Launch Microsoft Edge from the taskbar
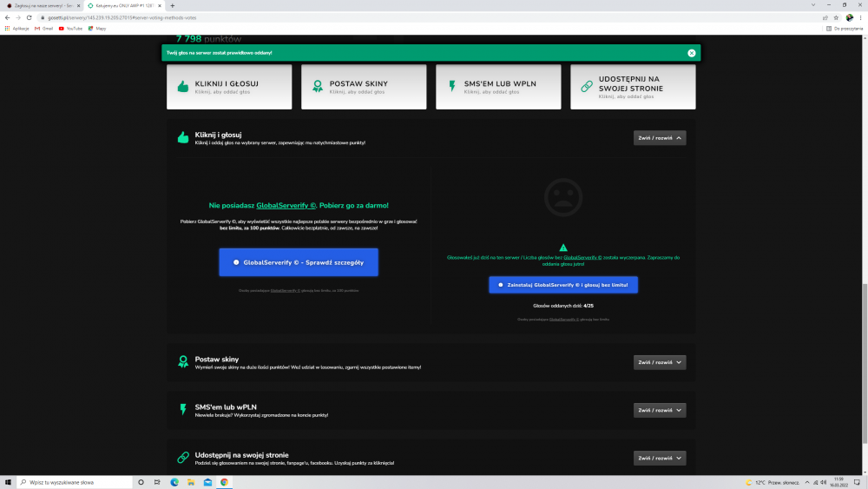The height and width of the screenshot is (489, 868). 174,482
